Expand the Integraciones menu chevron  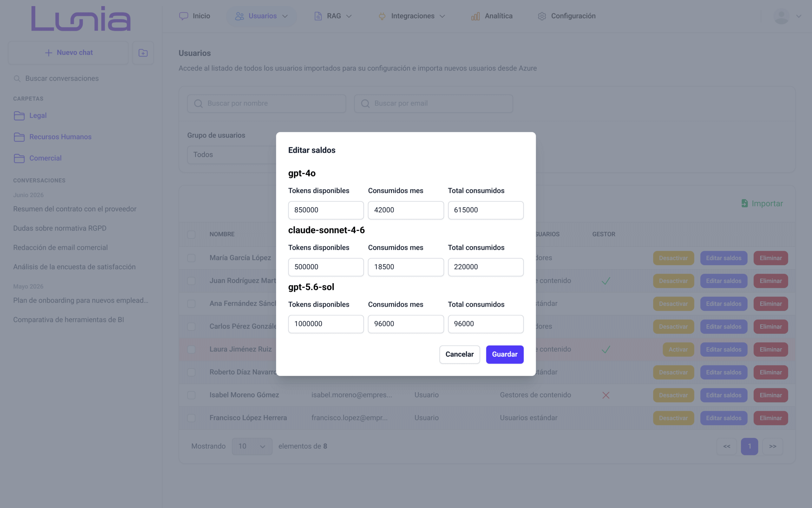pos(442,16)
